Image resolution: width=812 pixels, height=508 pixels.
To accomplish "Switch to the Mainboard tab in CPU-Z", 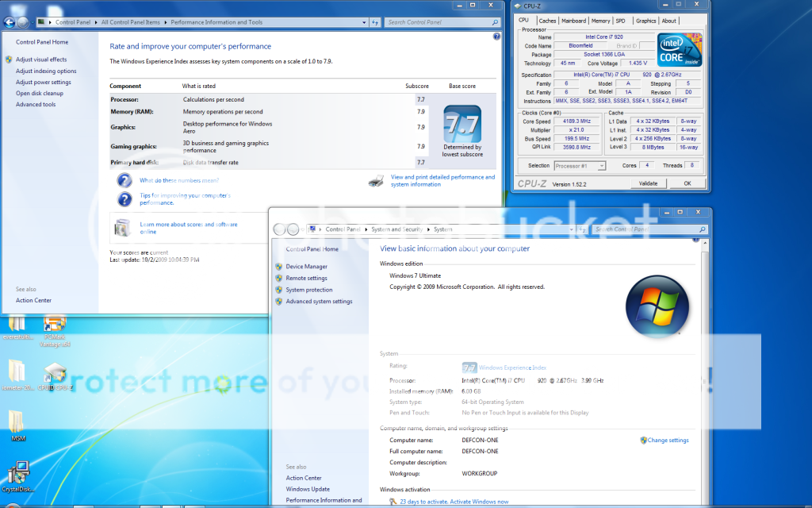I will coord(573,21).
